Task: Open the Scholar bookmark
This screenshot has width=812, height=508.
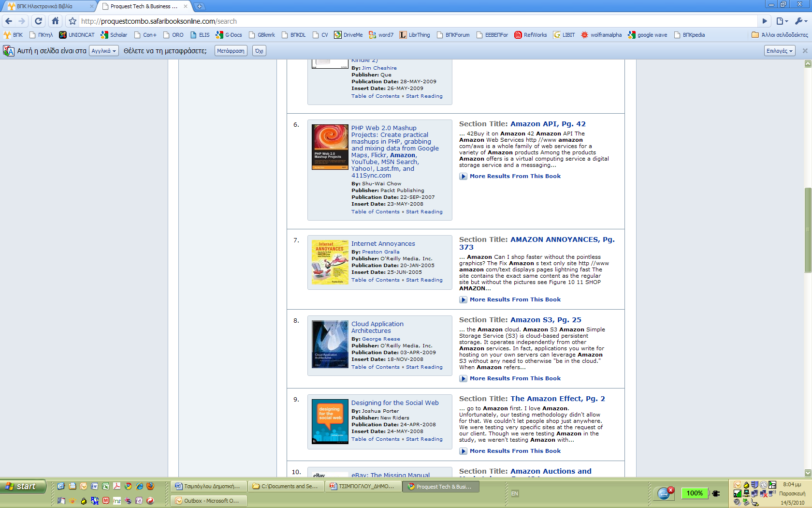Action: (114, 35)
